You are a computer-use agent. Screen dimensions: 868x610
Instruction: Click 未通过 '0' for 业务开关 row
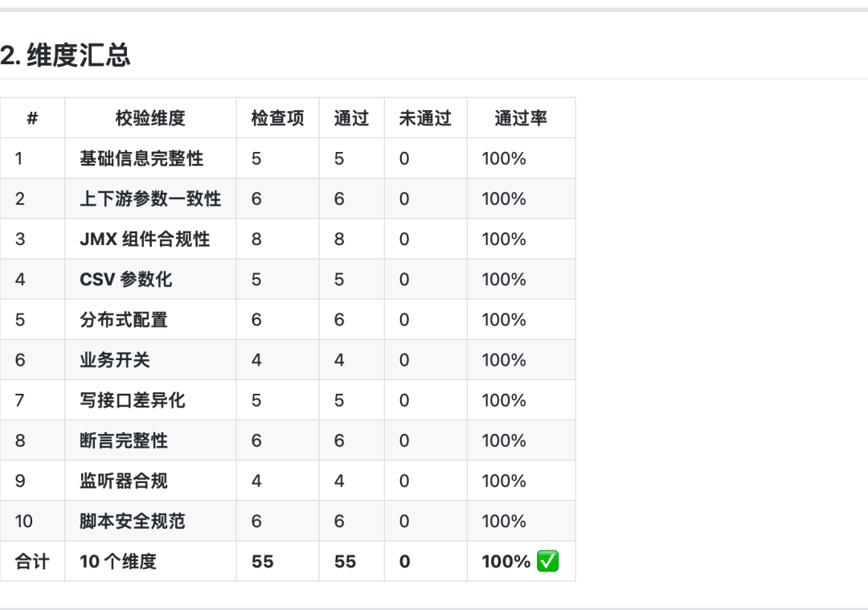tap(404, 360)
